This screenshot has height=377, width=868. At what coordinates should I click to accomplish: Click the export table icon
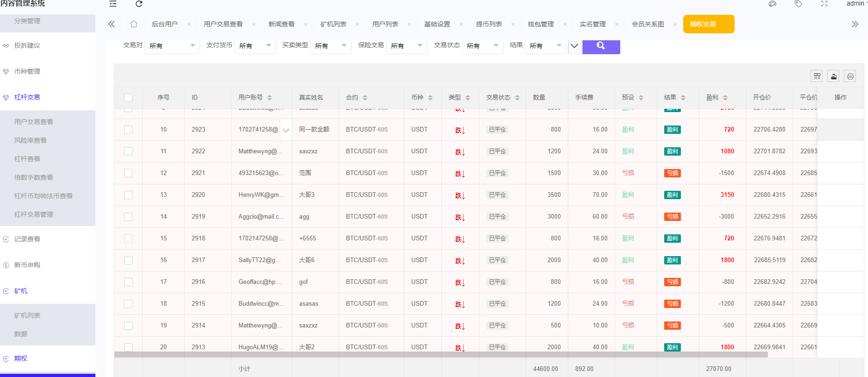click(x=834, y=76)
